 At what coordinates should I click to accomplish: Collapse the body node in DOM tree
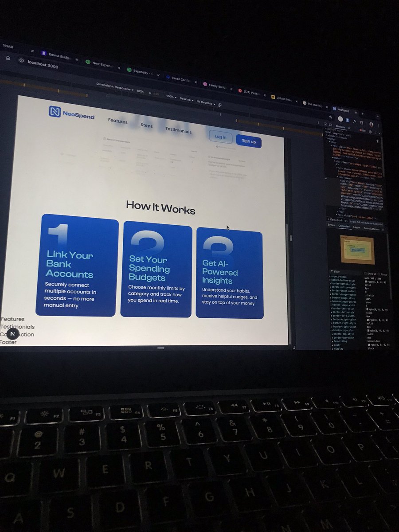pyautogui.click(x=327, y=138)
